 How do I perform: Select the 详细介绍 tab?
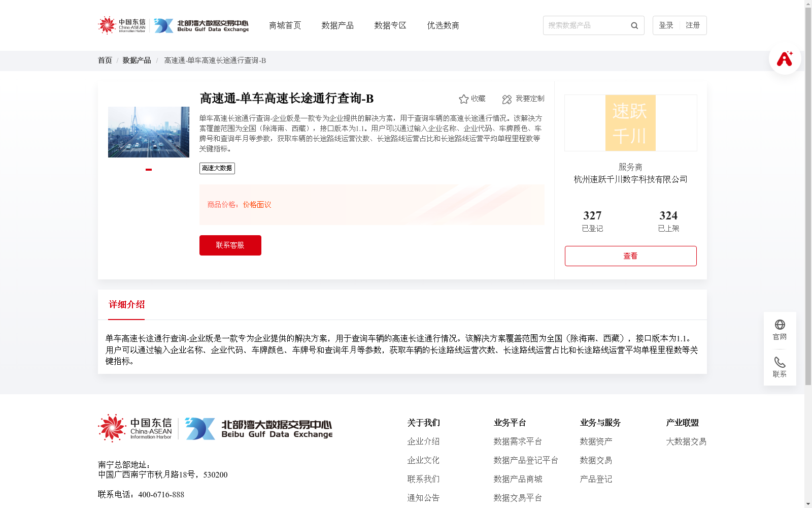126,305
